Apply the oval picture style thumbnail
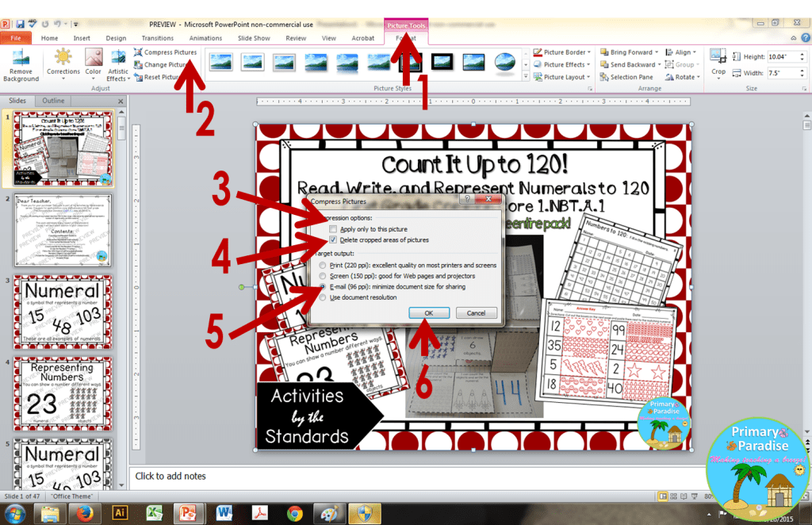Image resolution: width=812 pixels, height=525 pixels. pos(504,62)
